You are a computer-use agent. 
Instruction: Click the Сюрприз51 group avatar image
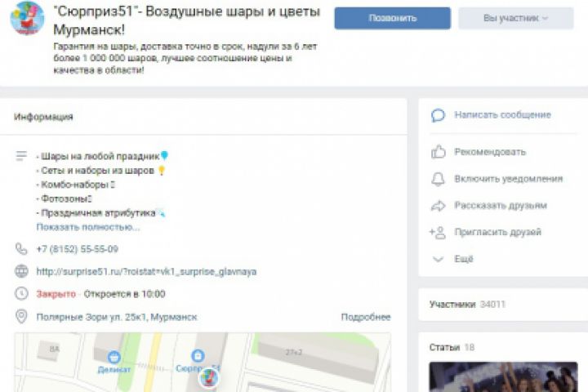pos(27,19)
